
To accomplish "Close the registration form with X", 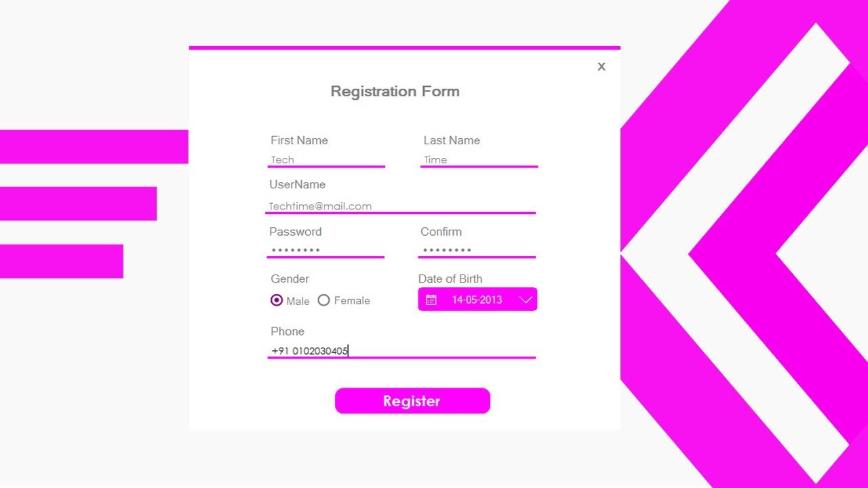I will point(601,66).
